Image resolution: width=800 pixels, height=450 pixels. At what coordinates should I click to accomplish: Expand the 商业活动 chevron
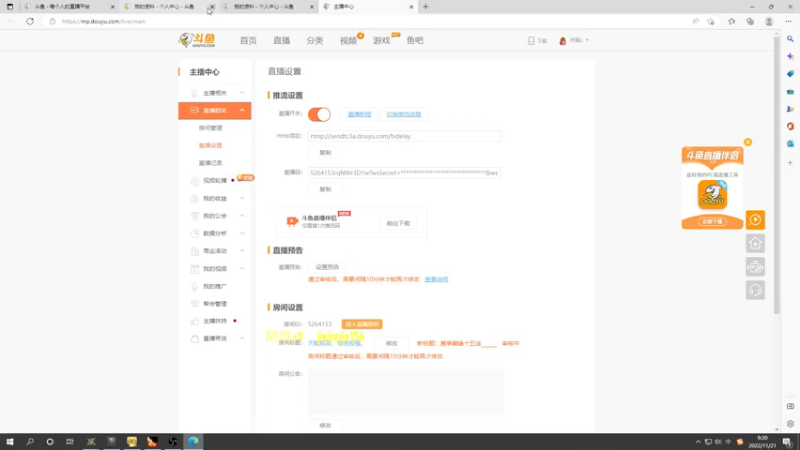pyautogui.click(x=242, y=251)
